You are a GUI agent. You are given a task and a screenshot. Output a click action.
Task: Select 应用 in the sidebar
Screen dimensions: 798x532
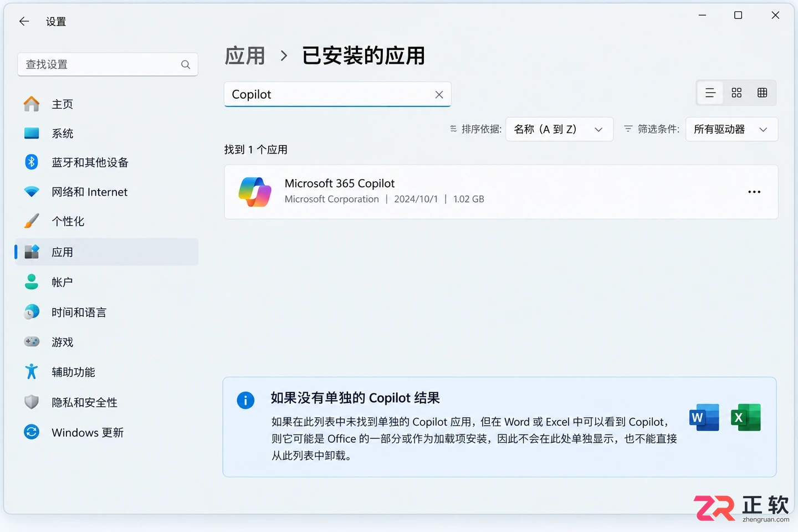point(106,252)
